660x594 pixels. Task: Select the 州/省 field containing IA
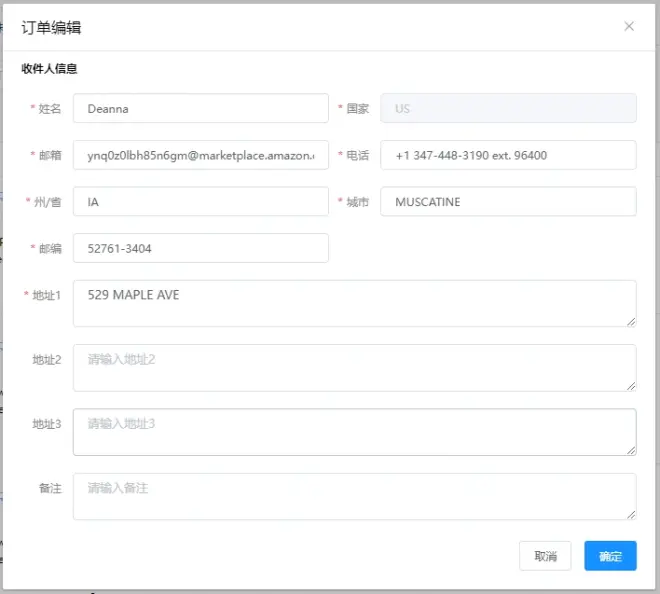(200, 202)
